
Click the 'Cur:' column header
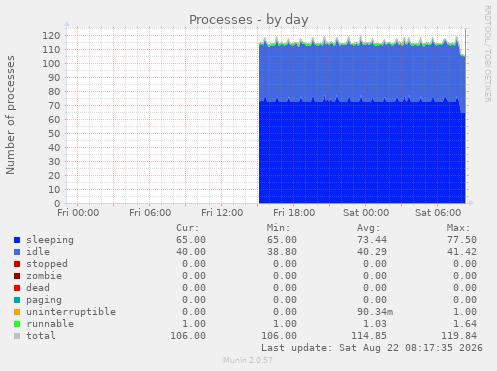[x=188, y=228]
